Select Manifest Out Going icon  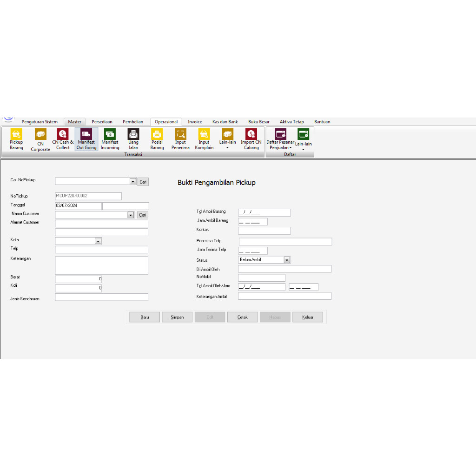(x=86, y=139)
